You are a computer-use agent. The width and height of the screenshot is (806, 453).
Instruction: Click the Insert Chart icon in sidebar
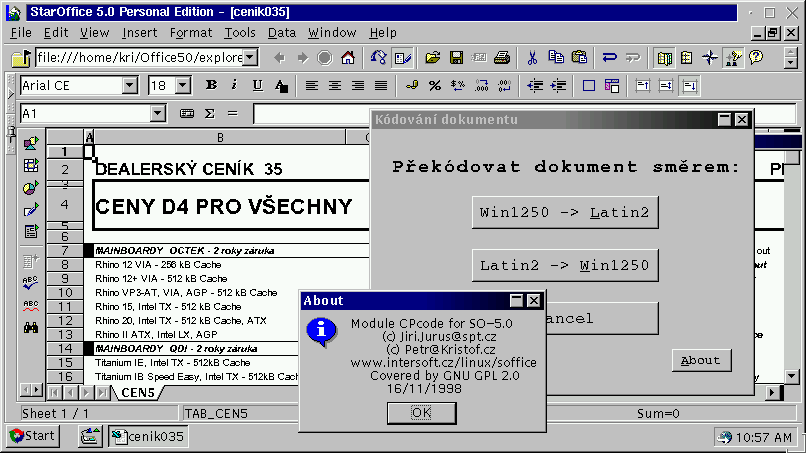pyautogui.click(x=31, y=188)
